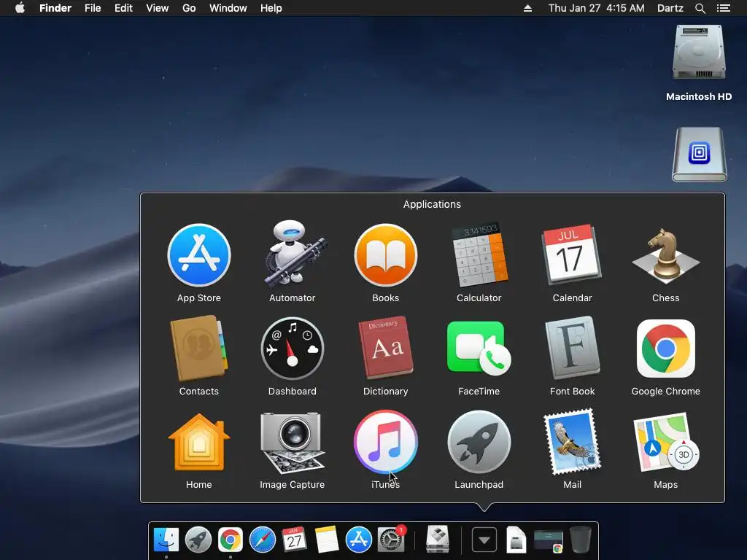Click the Finder icon in the Dock

click(x=166, y=540)
